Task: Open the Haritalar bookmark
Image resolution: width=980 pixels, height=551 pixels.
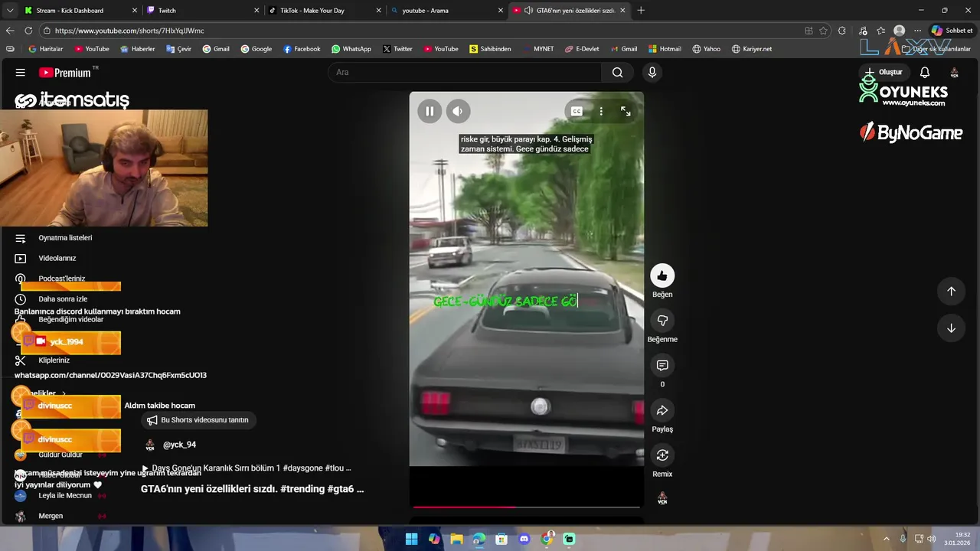Action: pyautogui.click(x=46, y=49)
